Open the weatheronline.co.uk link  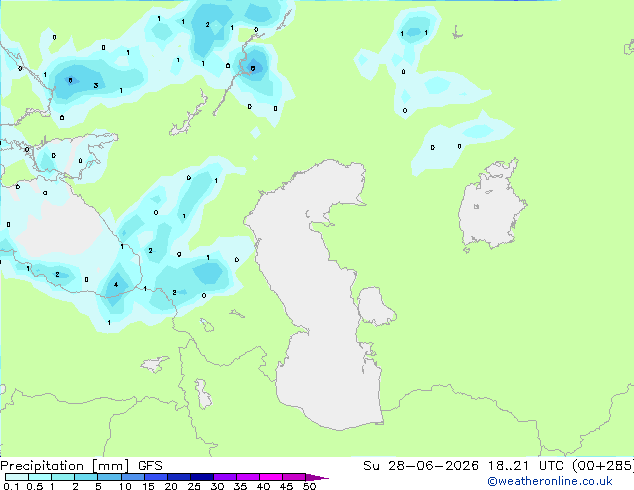click(549, 481)
